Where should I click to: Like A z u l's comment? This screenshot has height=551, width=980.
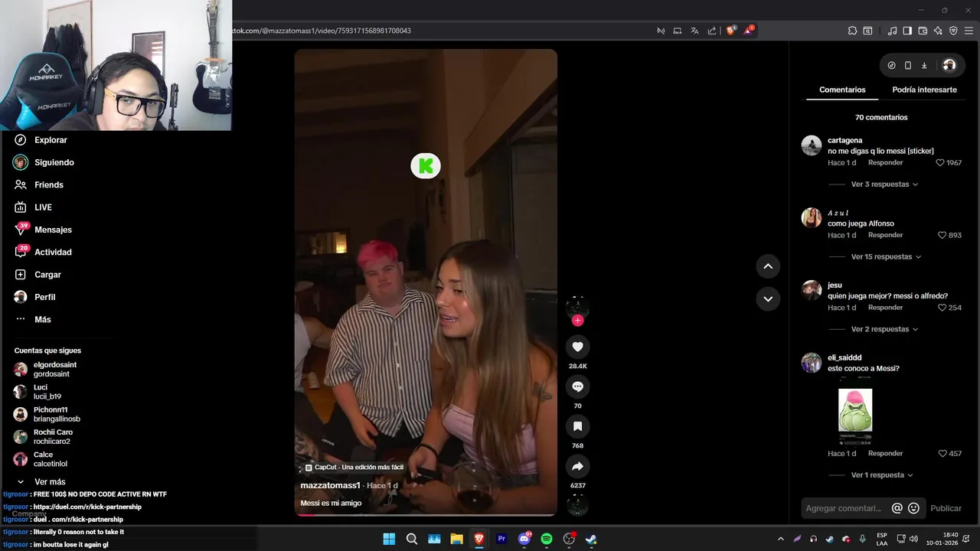pyautogui.click(x=942, y=235)
